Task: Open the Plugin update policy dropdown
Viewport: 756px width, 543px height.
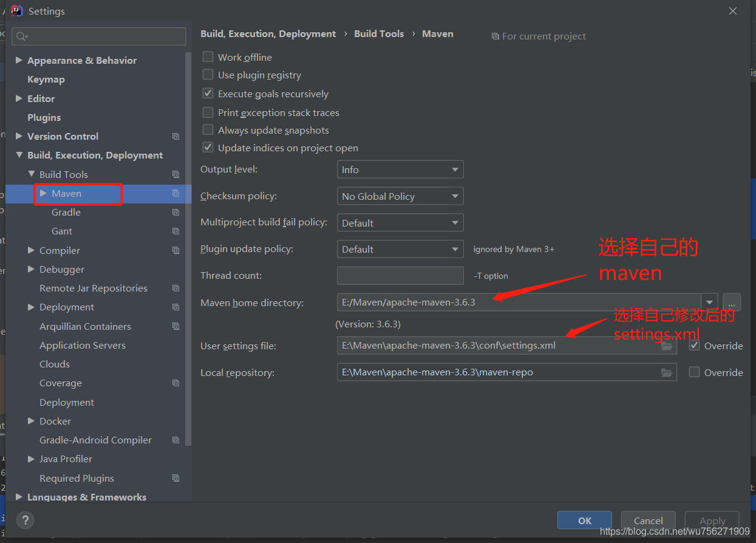Action: point(400,249)
